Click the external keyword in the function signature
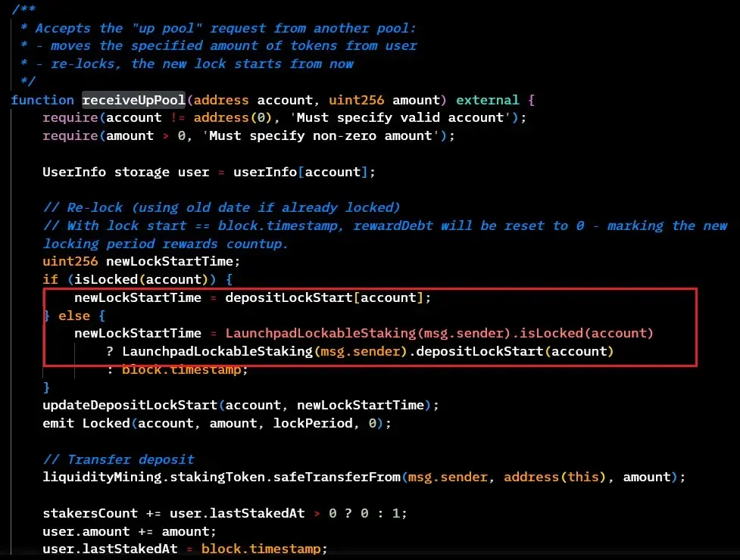The image size is (740, 560). 487,100
